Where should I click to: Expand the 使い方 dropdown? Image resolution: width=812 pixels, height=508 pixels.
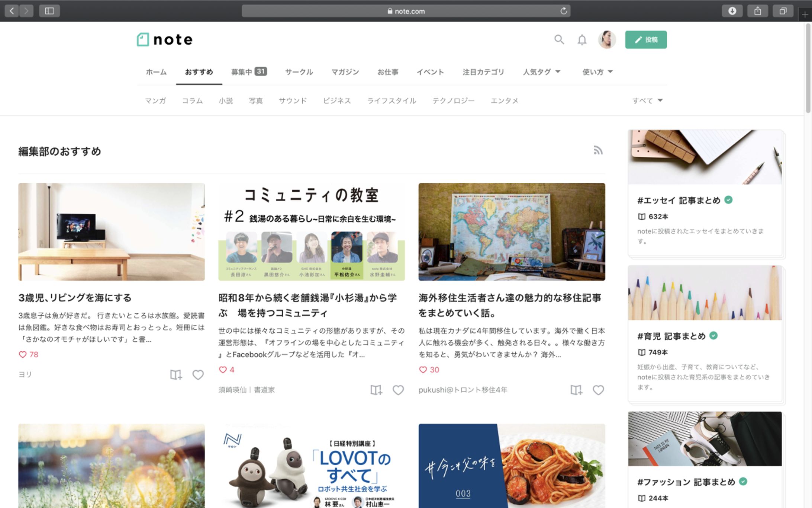tap(597, 72)
